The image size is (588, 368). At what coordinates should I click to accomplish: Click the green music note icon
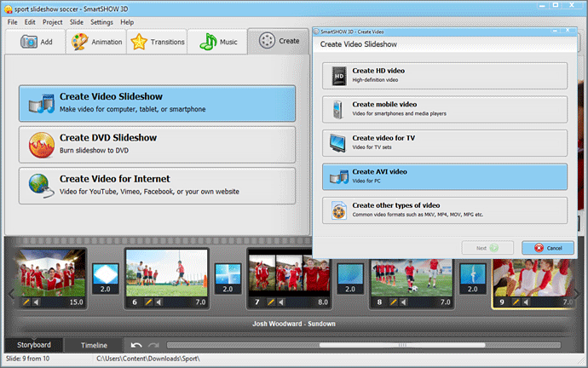click(x=208, y=42)
